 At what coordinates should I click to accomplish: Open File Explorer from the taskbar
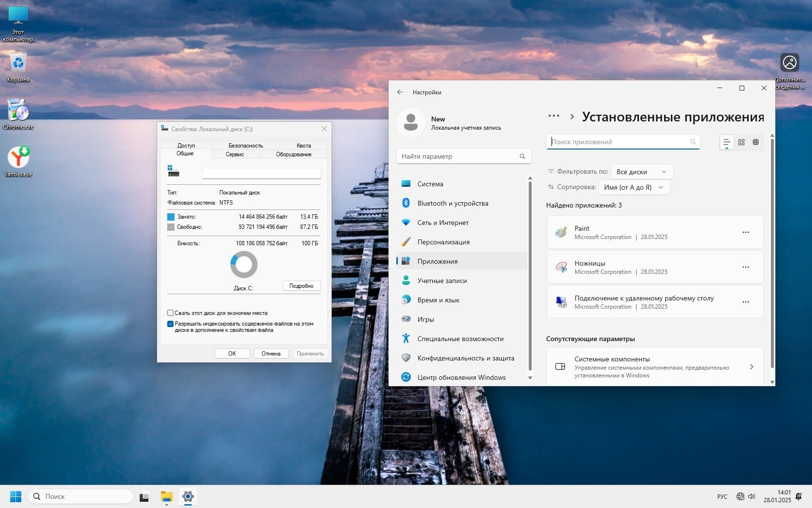tap(167, 496)
